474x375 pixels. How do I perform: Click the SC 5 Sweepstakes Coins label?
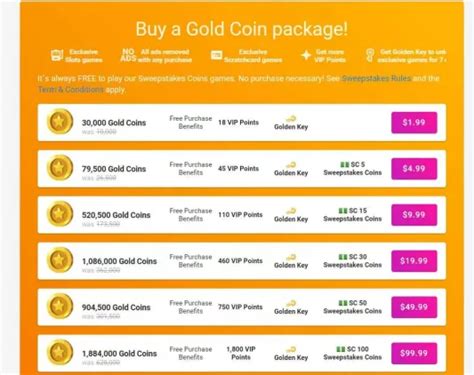click(352, 169)
